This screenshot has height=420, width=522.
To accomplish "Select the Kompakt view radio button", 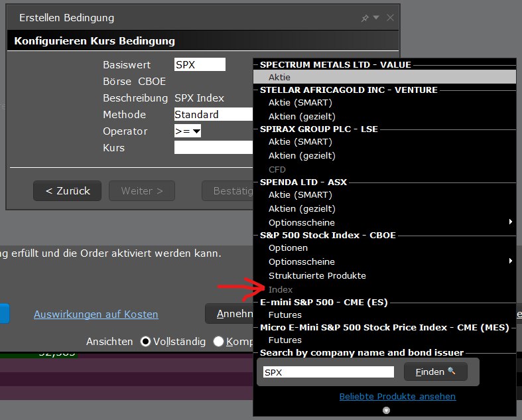I will click(x=218, y=342).
